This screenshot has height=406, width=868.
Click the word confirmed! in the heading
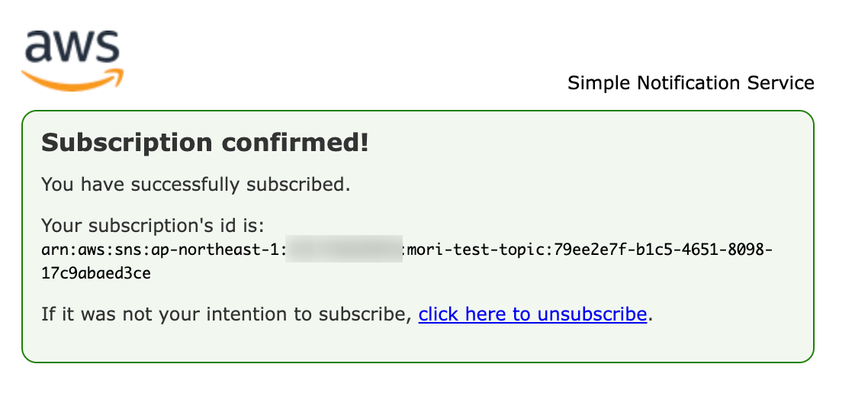295,143
